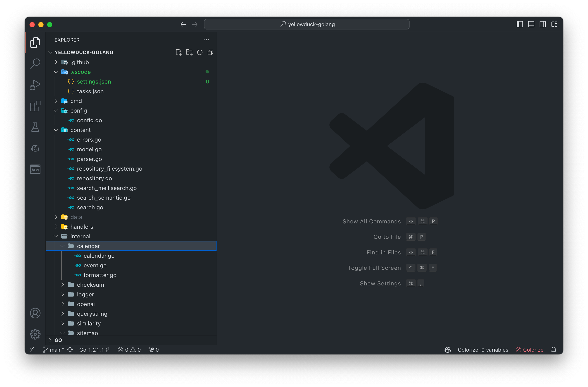This screenshot has width=588, height=387.
Task: Open notifications bell
Action: coord(553,349)
